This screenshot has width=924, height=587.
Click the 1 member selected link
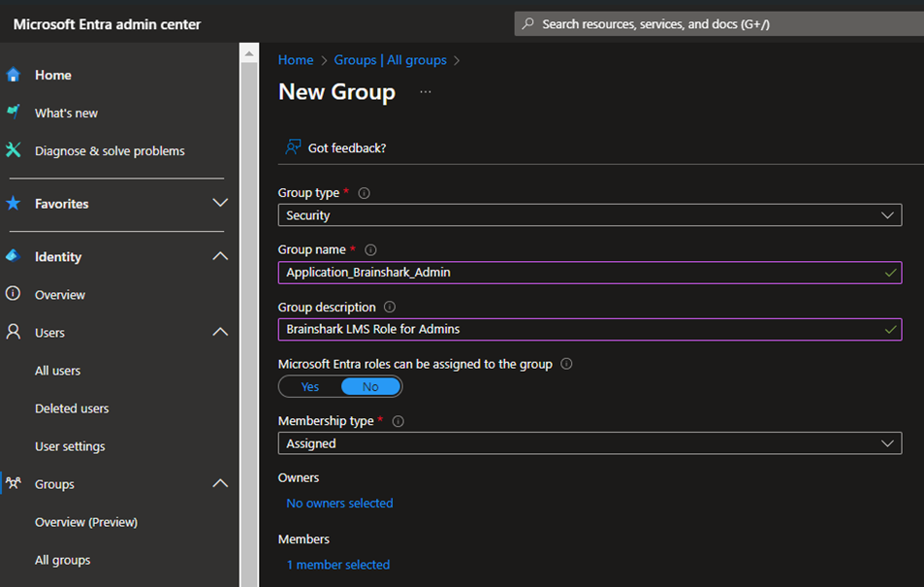click(337, 565)
